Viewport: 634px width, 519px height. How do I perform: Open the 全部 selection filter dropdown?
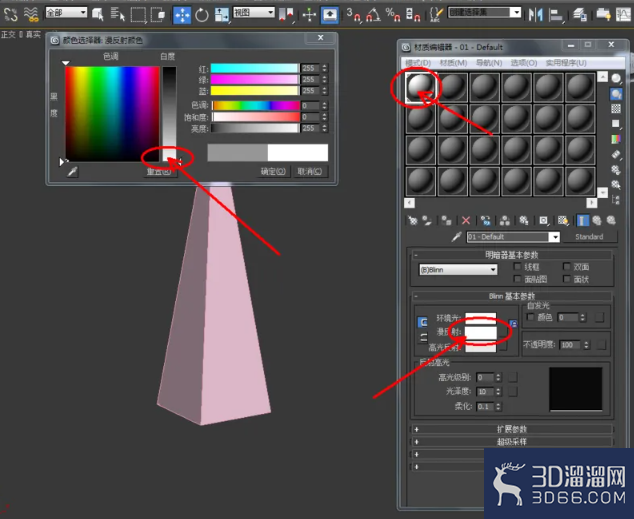click(x=67, y=13)
